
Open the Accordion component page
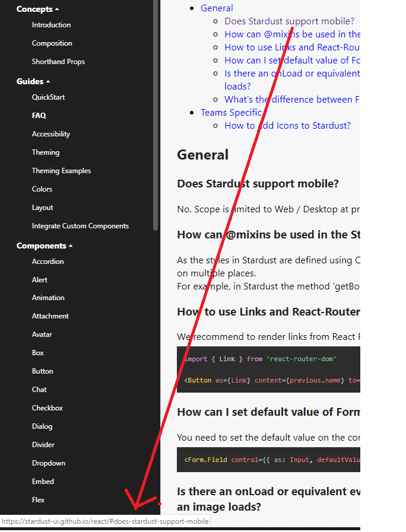[48, 261]
